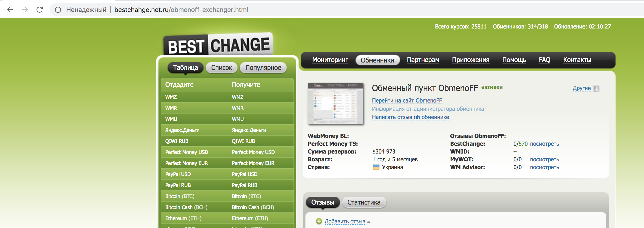Pick Perfect Money EUR in Получите column
This screenshot has width=644, height=228.
coord(260,163)
